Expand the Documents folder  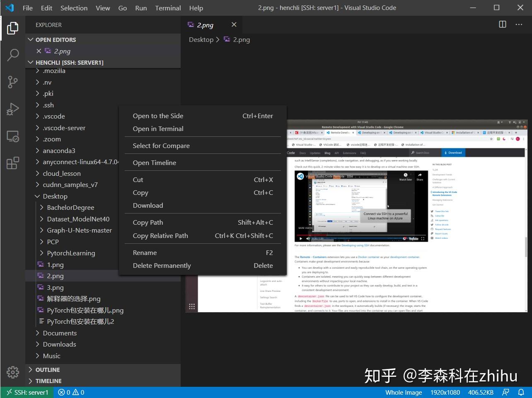click(59, 333)
